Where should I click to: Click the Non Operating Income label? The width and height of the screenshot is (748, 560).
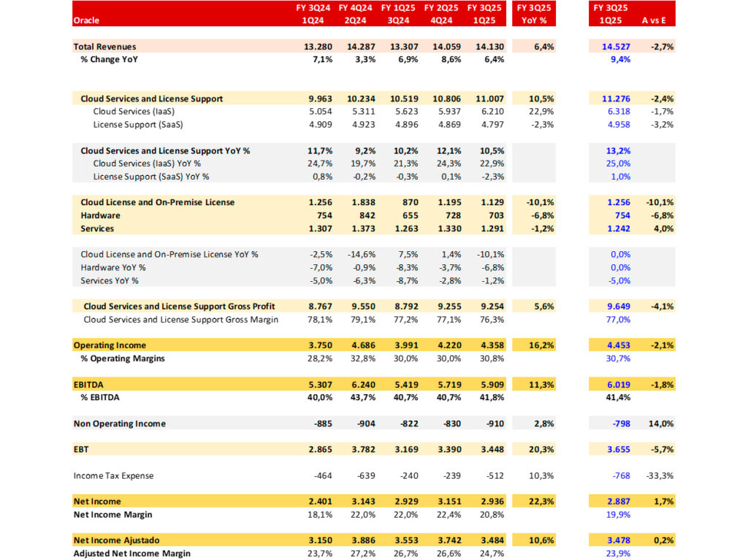[x=119, y=423]
